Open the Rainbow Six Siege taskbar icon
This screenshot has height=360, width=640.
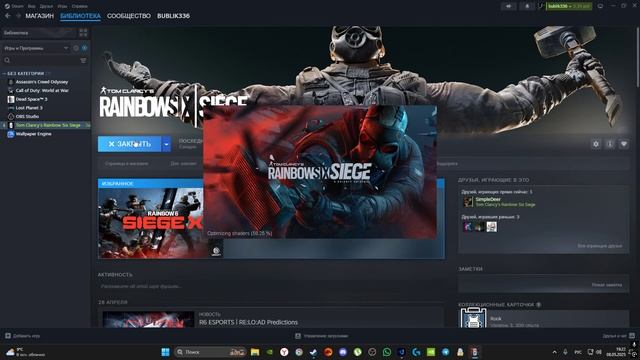[x=475, y=352]
